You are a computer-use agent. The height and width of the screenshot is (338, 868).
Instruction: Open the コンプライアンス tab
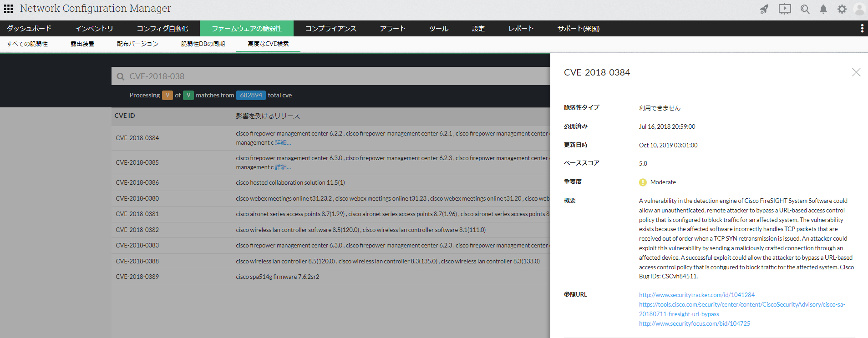331,29
